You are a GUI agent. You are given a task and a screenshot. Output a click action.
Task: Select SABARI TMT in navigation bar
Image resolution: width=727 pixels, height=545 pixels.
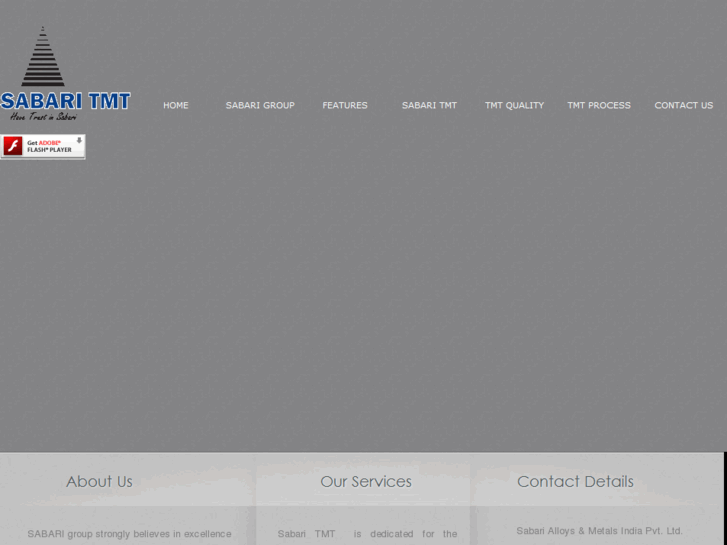(429, 106)
